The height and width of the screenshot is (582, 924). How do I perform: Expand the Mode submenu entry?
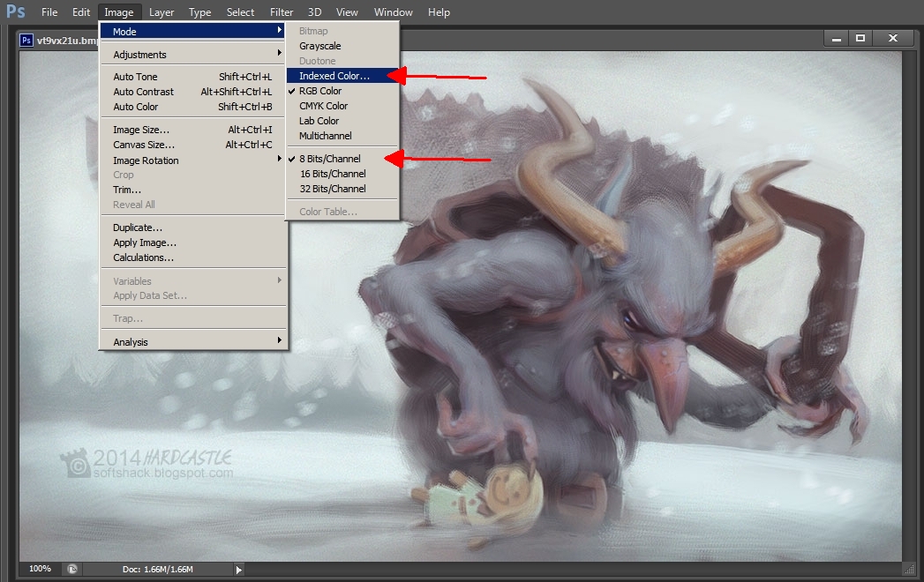(192, 31)
